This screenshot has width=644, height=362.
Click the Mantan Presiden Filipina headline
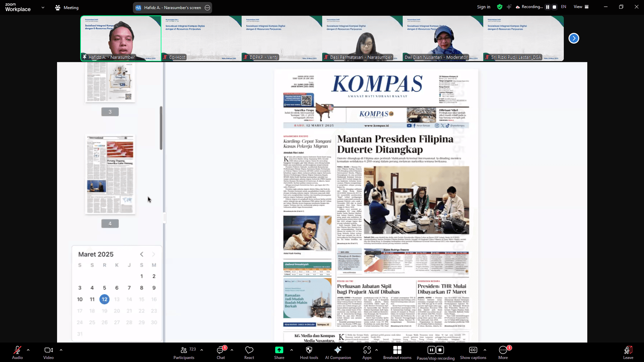pyautogui.click(x=395, y=144)
